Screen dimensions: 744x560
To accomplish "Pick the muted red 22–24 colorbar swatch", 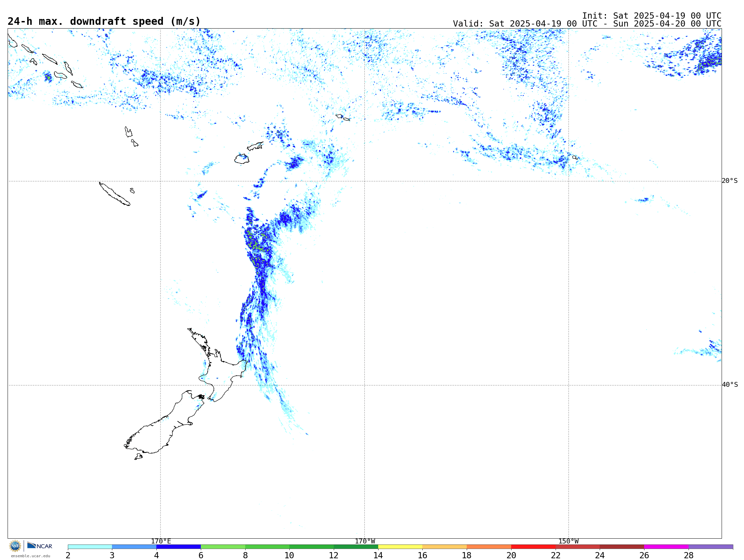I will pos(578,547).
